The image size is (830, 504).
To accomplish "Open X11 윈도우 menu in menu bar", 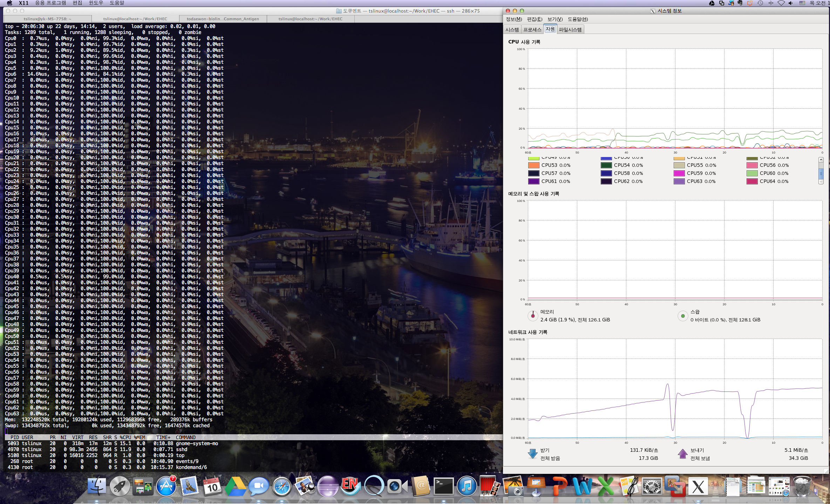I will click(96, 3).
